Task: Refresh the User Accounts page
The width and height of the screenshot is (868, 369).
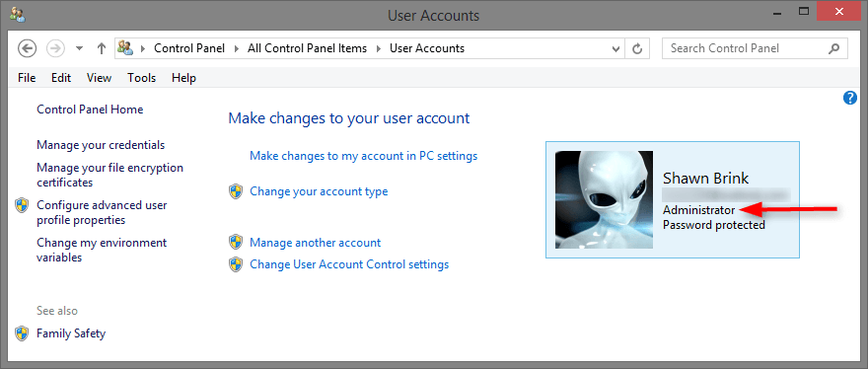Action: (637, 48)
